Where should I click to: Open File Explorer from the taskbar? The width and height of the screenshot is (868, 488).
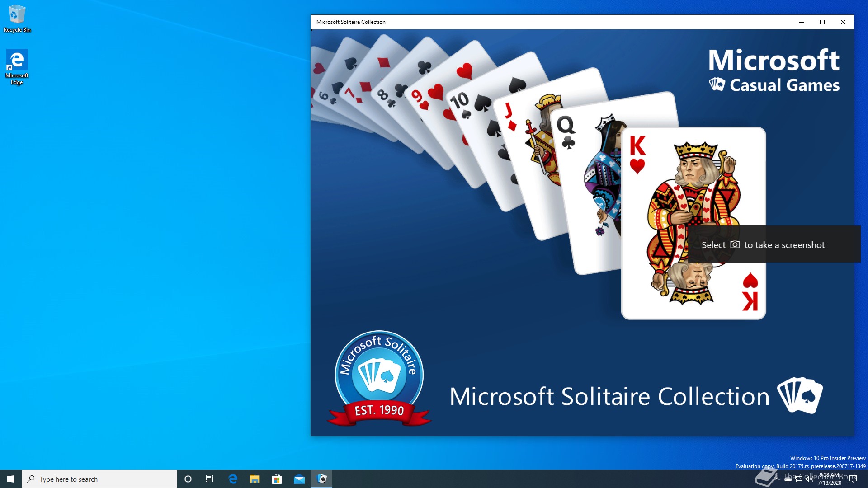(x=255, y=479)
